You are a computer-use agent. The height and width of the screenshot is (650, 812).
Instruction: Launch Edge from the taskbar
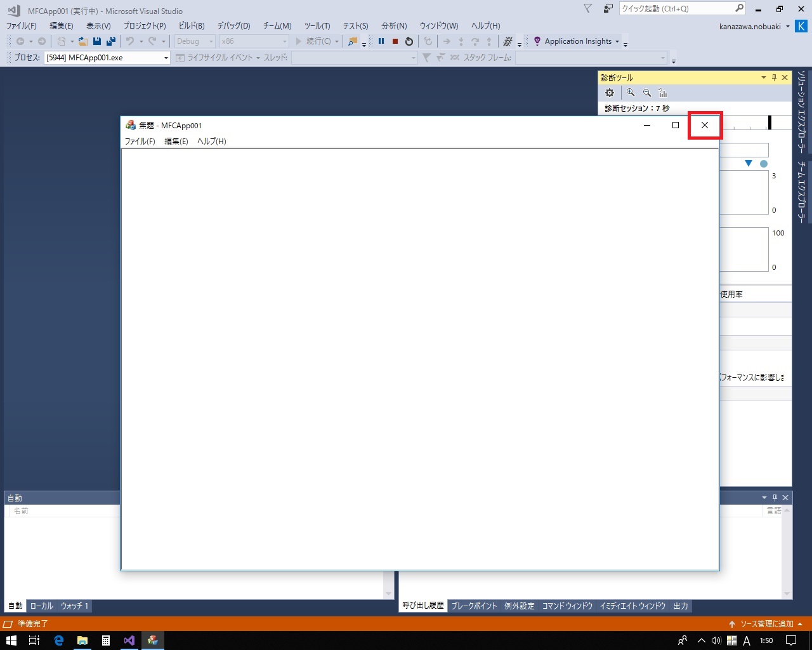59,640
